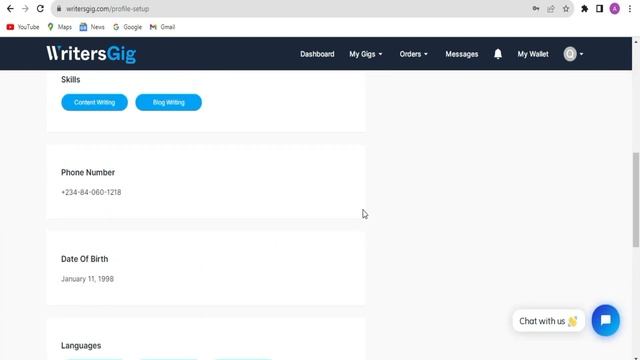Expand the Orders dropdown
Screen dimensions: 640x360
coord(413,54)
